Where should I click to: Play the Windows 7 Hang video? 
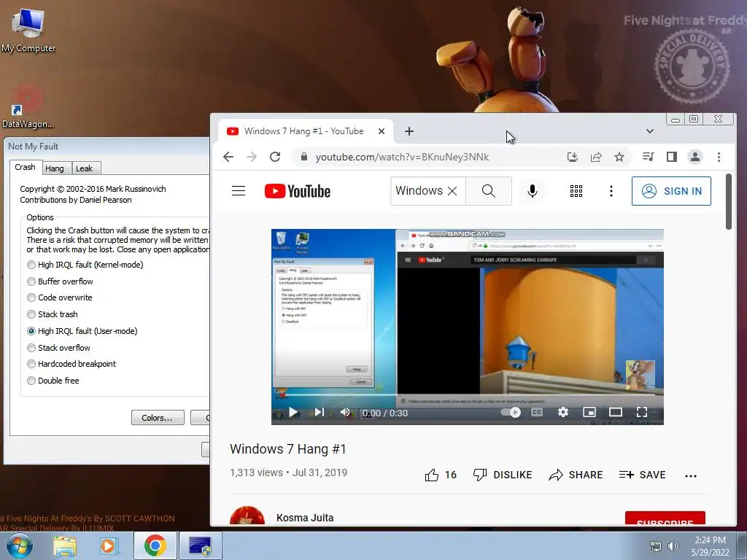293,413
